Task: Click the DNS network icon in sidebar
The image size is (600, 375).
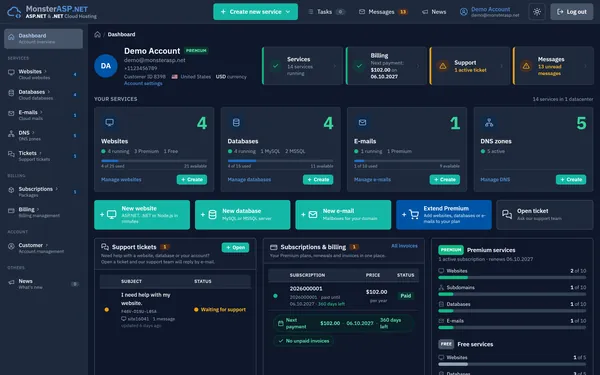Action: tap(11, 134)
